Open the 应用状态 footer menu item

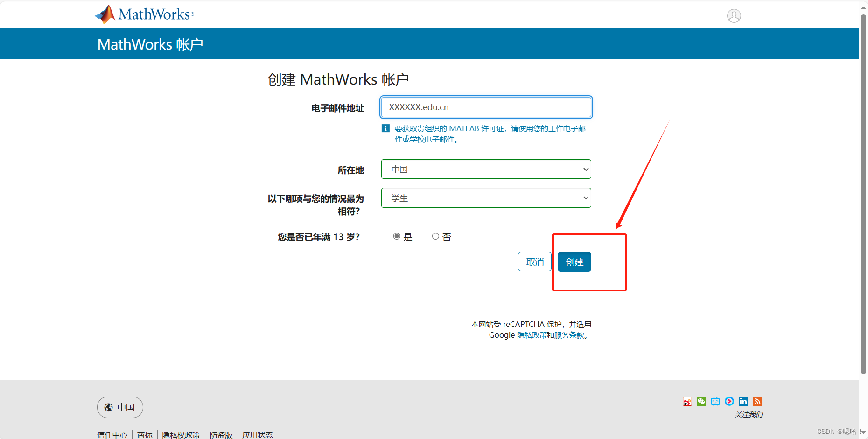[x=258, y=434]
